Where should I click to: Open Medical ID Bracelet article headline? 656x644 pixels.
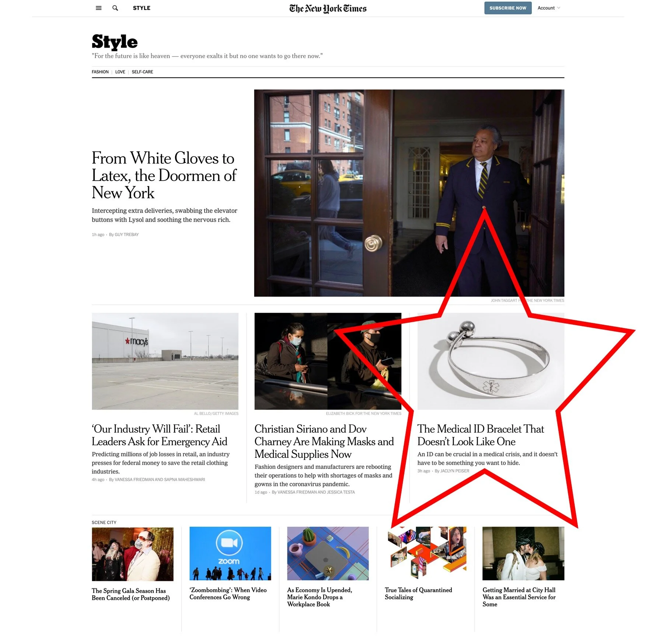(x=481, y=435)
